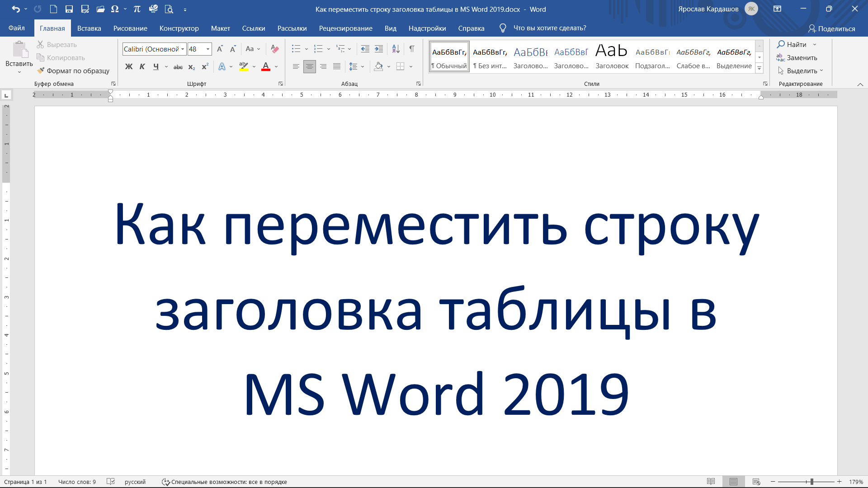Open Выделить dropdown in Редактирование
Viewport: 868px width, 488px height.
tap(800, 70)
